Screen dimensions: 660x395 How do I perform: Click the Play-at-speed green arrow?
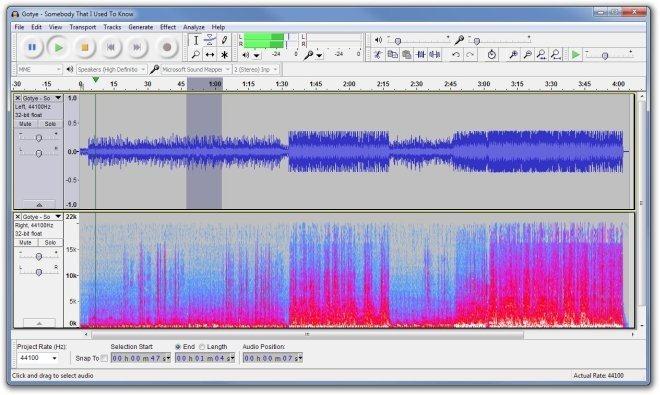(575, 54)
